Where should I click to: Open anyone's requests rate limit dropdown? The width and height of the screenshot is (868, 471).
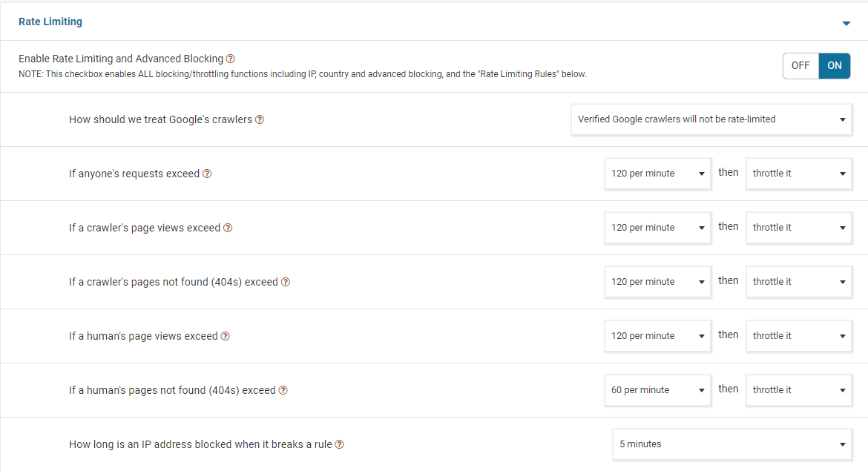pos(657,174)
